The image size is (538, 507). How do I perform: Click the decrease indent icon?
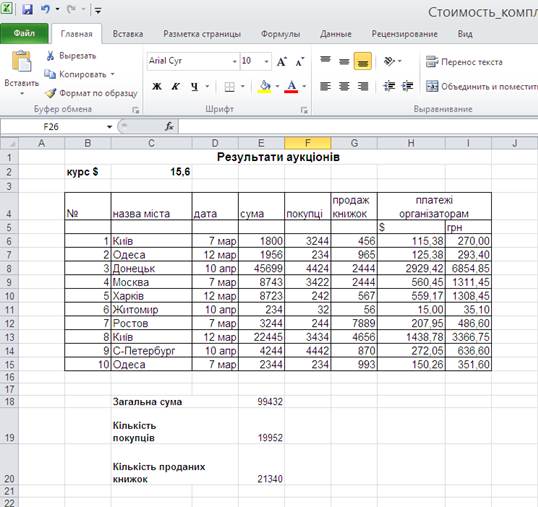pyautogui.click(x=389, y=86)
